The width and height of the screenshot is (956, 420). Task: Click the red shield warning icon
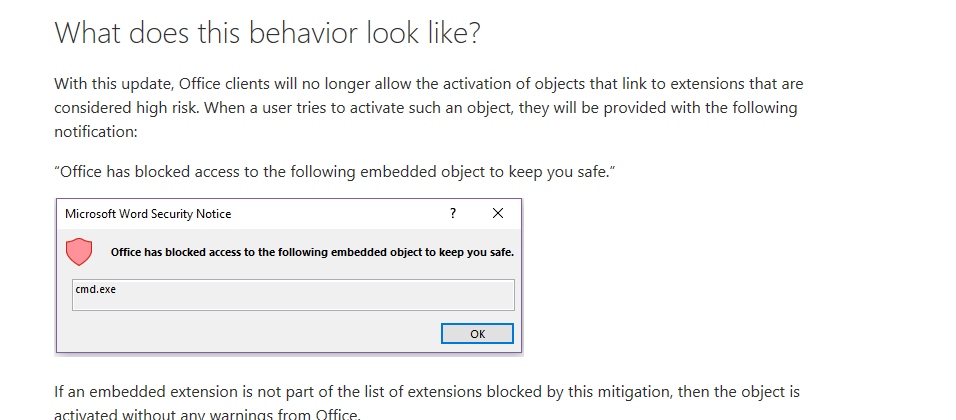pyautogui.click(x=79, y=252)
